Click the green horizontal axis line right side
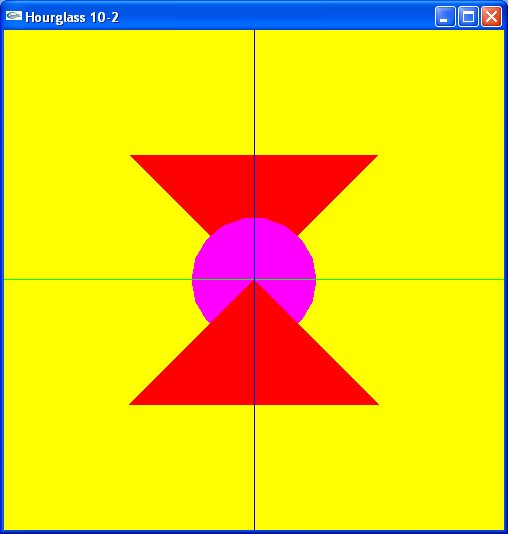508x534 pixels. coord(410,279)
